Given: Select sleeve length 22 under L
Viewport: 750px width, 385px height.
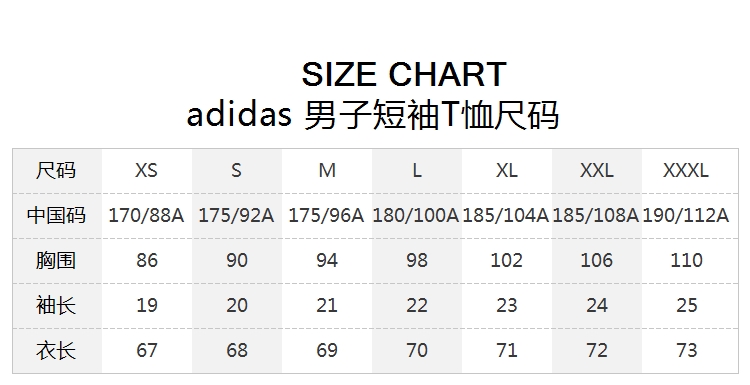Looking at the screenshot, I should pos(417,305).
